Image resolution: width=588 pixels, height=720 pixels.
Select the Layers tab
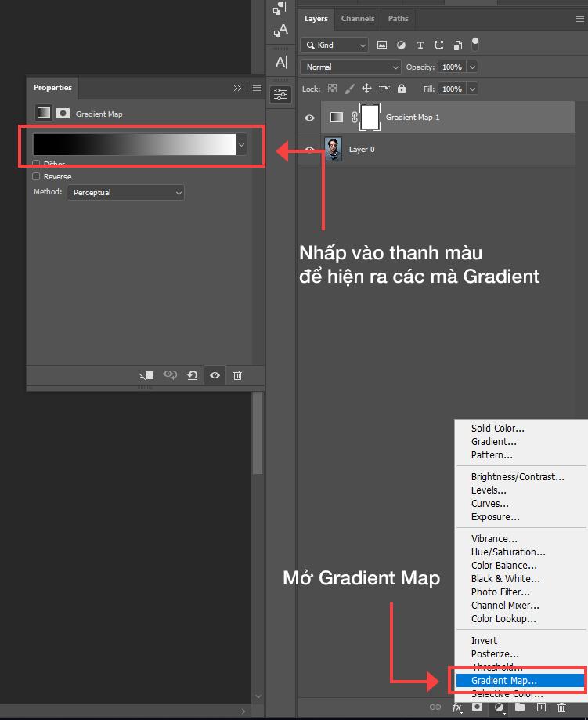[316, 18]
